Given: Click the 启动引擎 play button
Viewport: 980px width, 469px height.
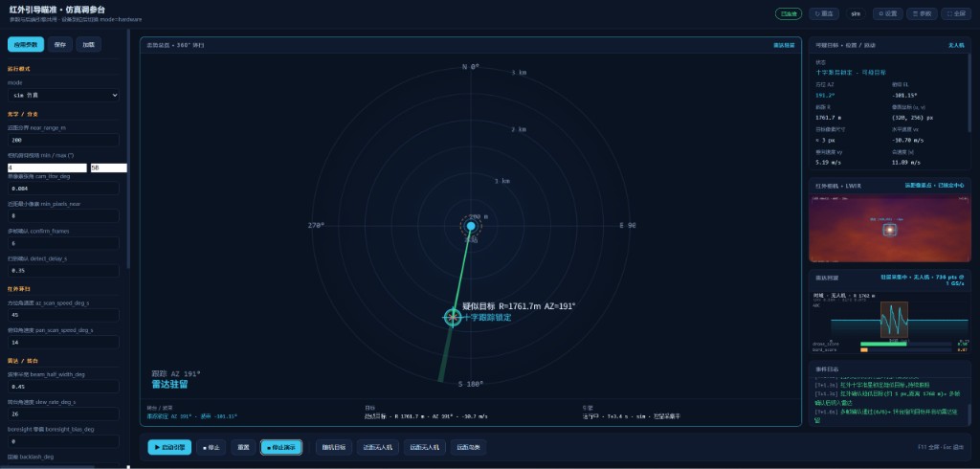Looking at the screenshot, I should [169, 447].
